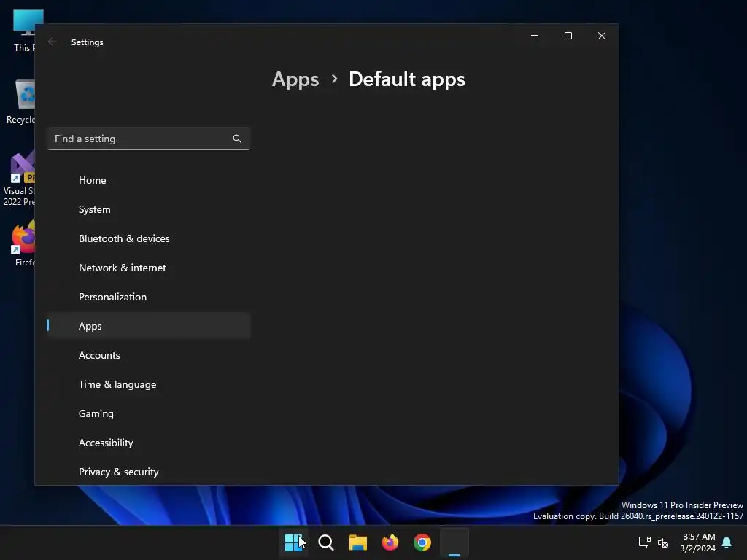Minimize the Settings window
The height and width of the screenshot is (560, 747).
click(535, 36)
